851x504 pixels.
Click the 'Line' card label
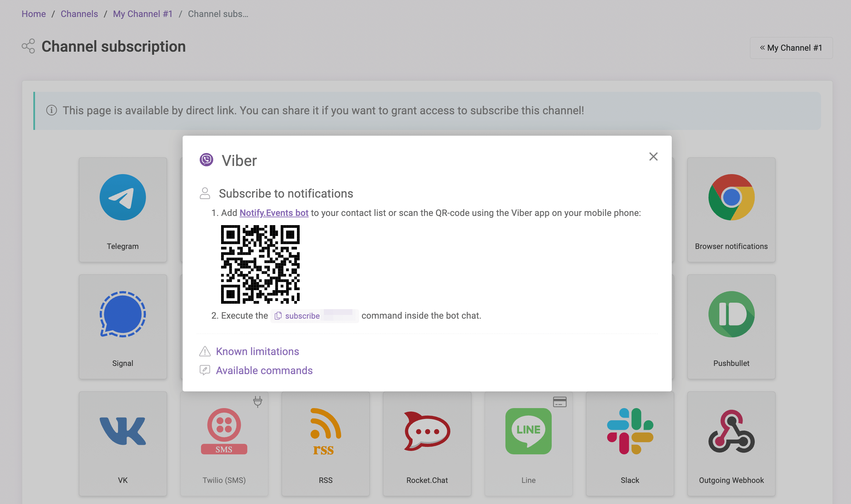528,480
